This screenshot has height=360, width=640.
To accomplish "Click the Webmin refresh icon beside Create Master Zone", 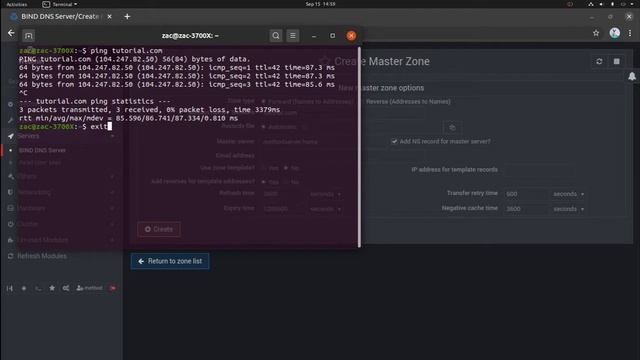I will [x=599, y=62].
